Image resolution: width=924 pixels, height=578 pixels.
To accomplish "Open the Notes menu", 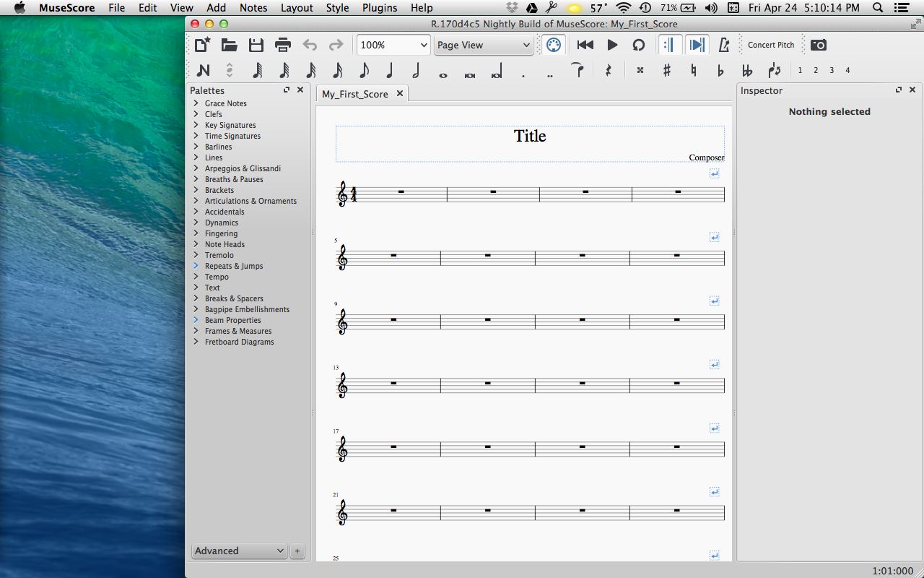I will 253,8.
